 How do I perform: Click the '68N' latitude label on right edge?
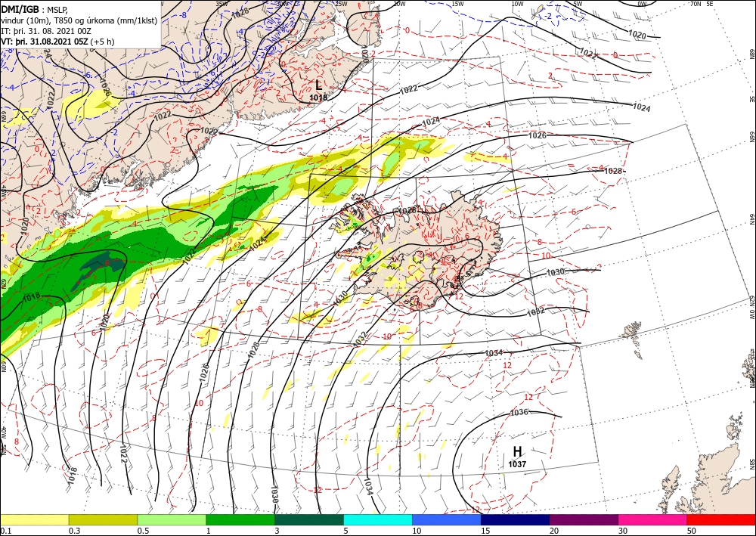click(x=751, y=53)
